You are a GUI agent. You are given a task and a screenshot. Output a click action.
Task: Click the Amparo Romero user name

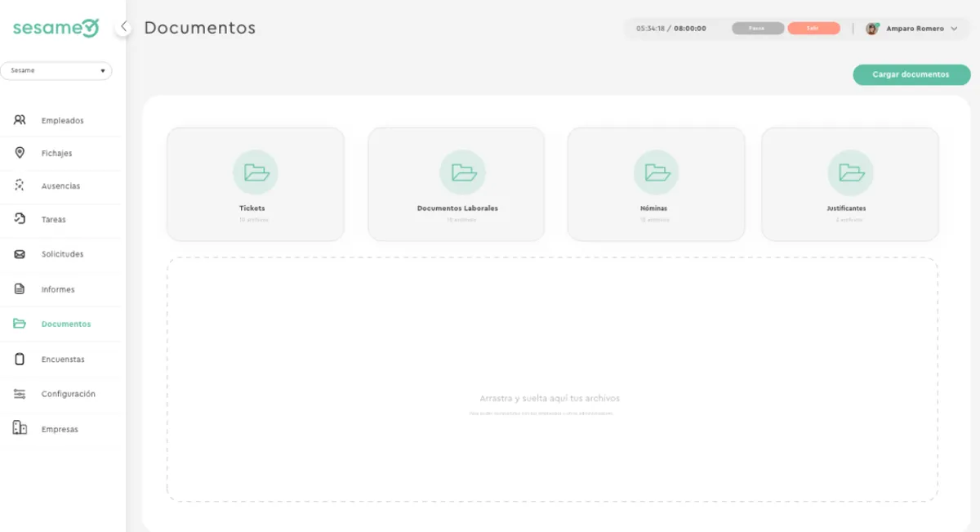[x=915, y=29]
